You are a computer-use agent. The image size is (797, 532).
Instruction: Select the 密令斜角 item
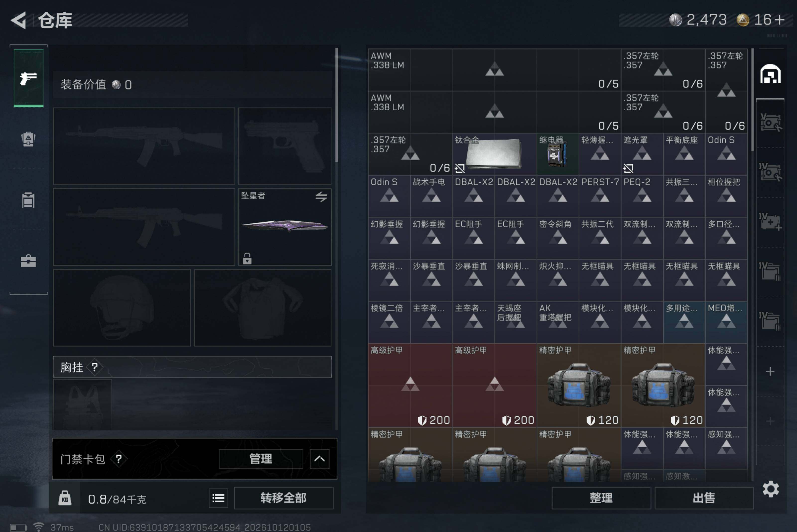coord(557,238)
